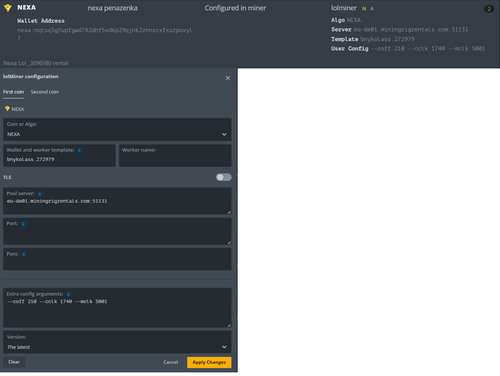Click the Clear button

[14, 362]
